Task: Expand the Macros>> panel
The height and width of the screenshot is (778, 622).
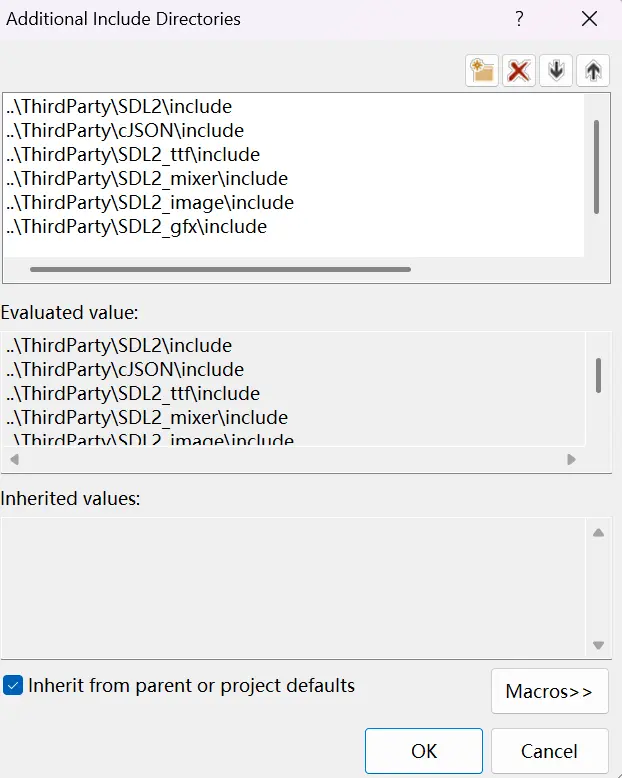Action: [549, 691]
